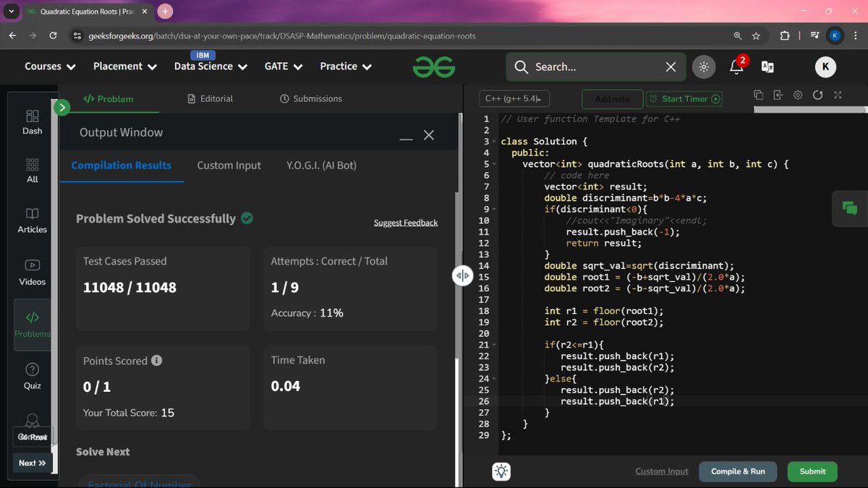
Task: Submit the solution
Action: (x=812, y=471)
